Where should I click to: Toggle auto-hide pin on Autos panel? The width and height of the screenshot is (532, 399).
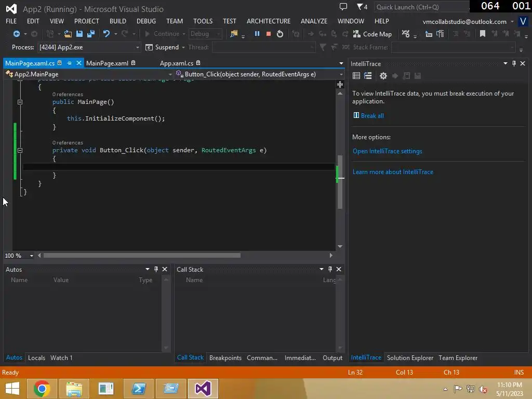click(x=156, y=269)
